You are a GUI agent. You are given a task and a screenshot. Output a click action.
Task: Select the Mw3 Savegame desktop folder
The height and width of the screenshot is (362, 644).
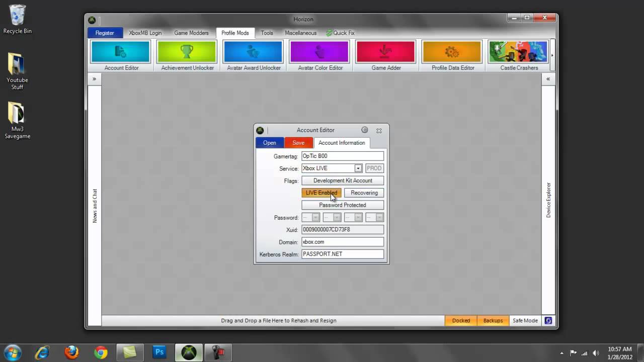(17, 121)
